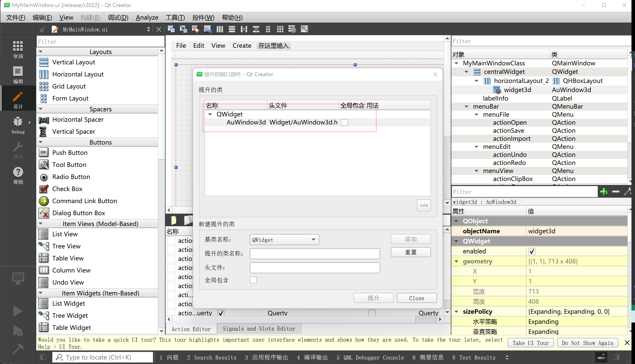Click the Check Box icon in Buttons

tap(44, 189)
